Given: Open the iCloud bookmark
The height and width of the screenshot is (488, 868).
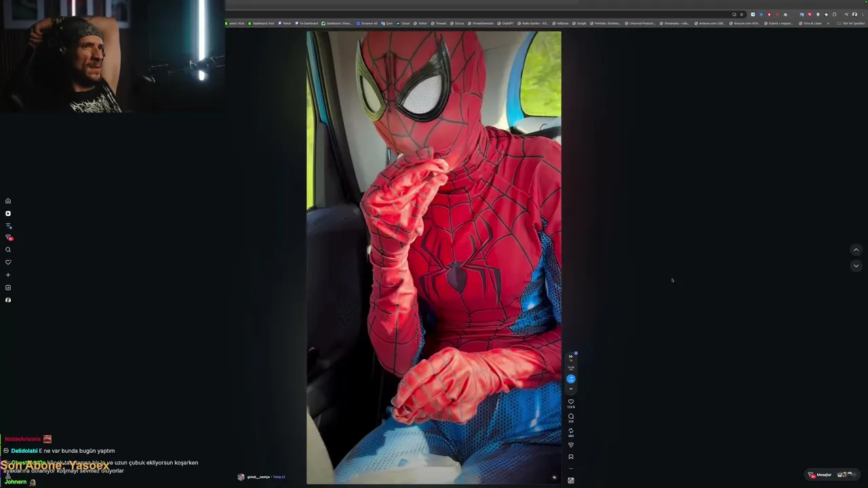Looking at the screenshot, I should (404, 24).
